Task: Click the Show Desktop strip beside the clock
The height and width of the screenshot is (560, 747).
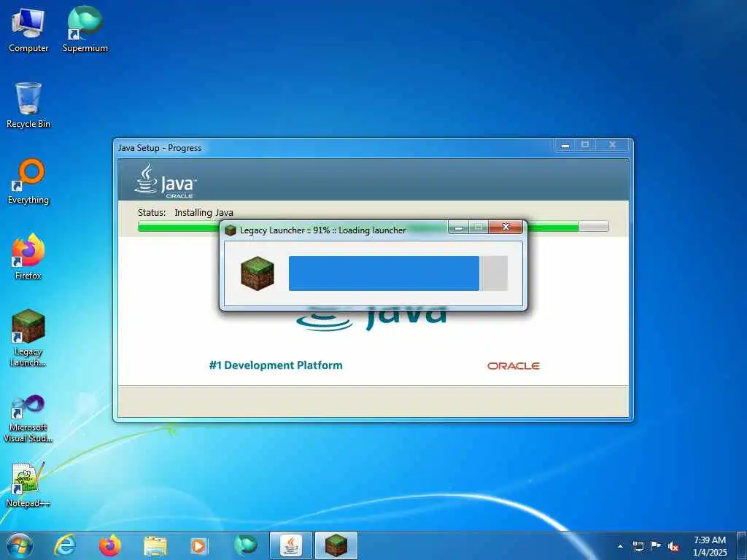Action: (741, 545)
